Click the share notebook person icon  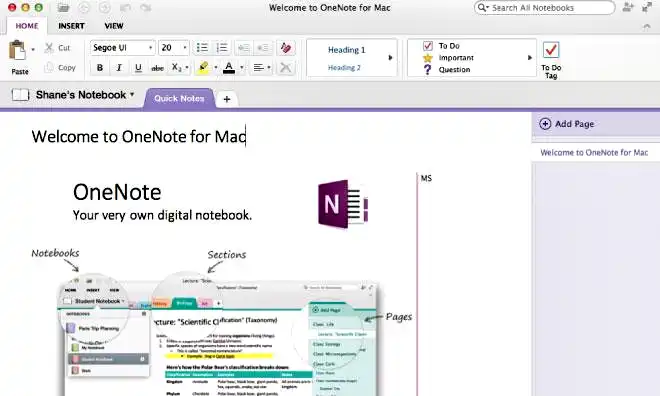coord(628,7)
